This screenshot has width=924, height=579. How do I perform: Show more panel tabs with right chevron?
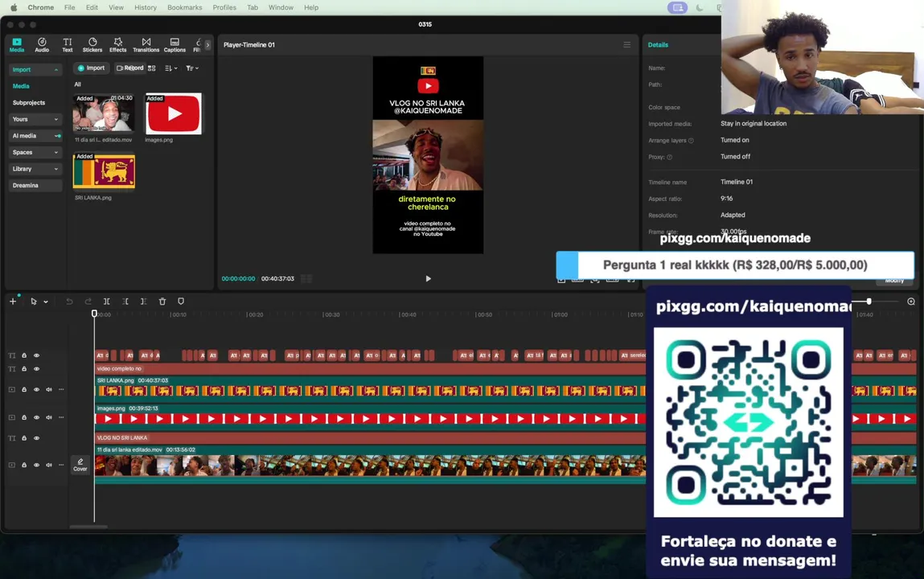(207, 45)
